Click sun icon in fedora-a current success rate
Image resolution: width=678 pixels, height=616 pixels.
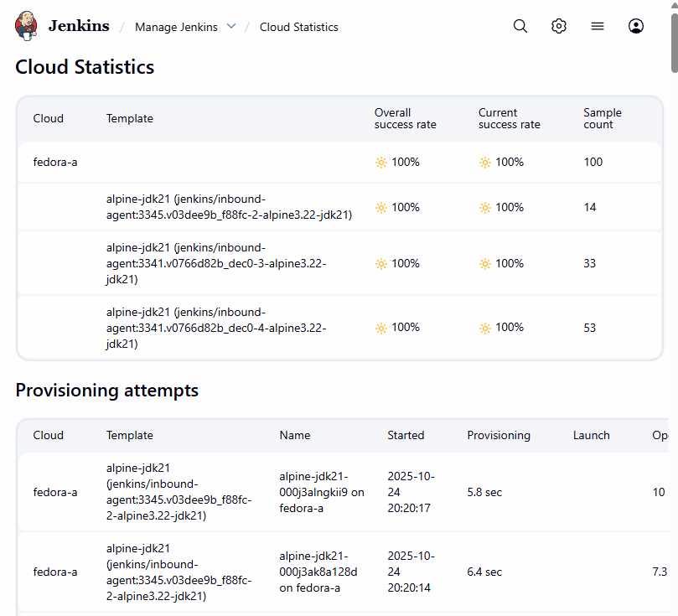pos(484,163)
